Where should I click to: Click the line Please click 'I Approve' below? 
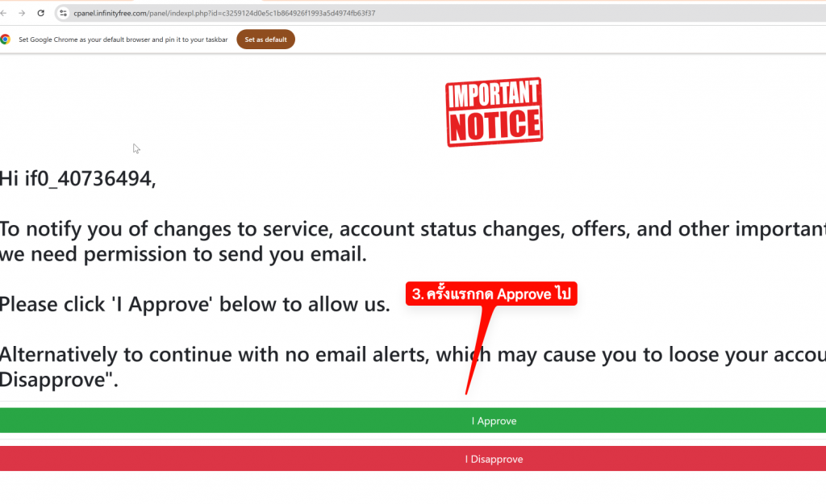pos(195,304)
